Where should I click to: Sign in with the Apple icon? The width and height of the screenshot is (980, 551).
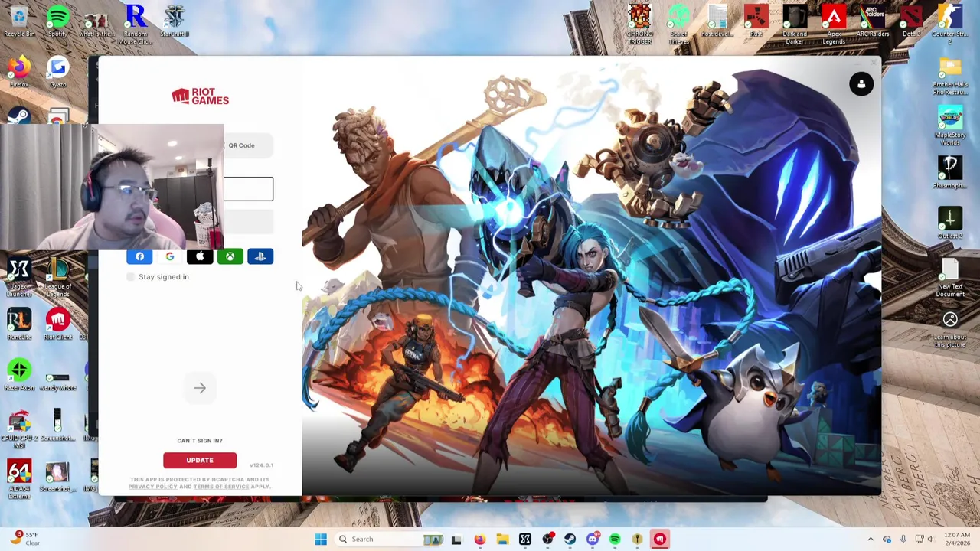[x=200, y=256]
